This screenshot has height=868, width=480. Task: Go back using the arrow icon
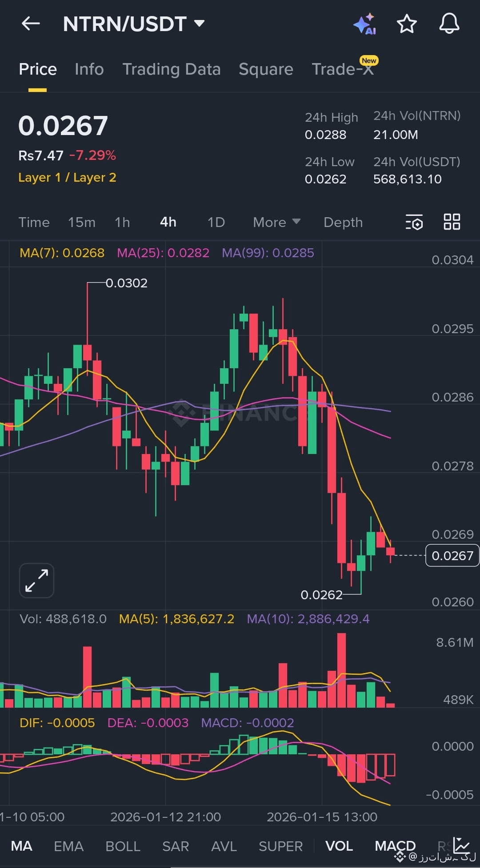tap(30, 24)
